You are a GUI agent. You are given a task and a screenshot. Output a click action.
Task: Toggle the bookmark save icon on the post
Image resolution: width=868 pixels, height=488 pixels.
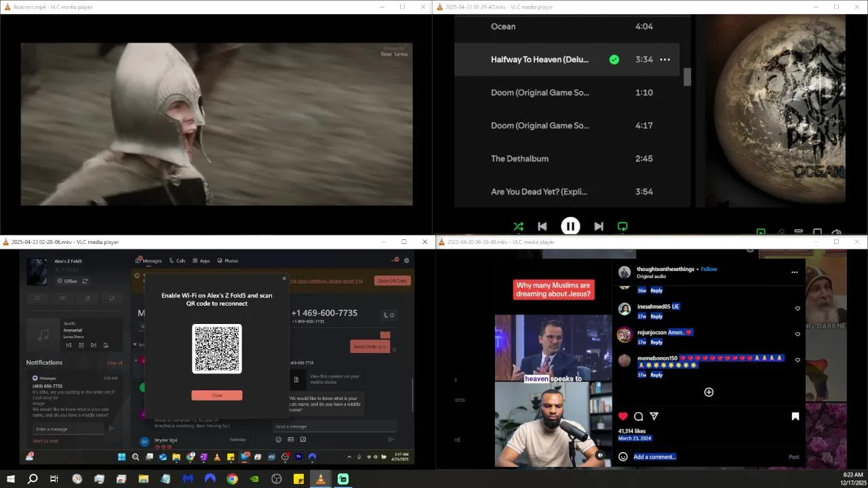pyautogui.click(x=795, y=416)
